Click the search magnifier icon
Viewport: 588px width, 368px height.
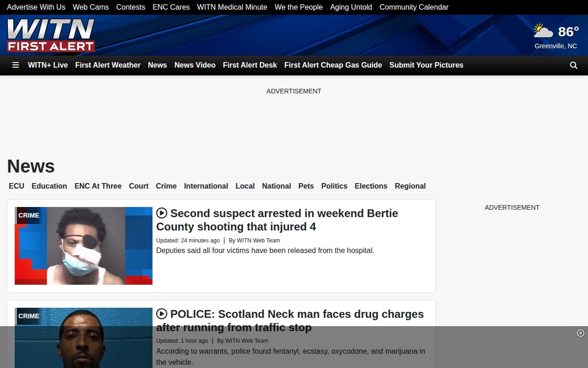574,65
